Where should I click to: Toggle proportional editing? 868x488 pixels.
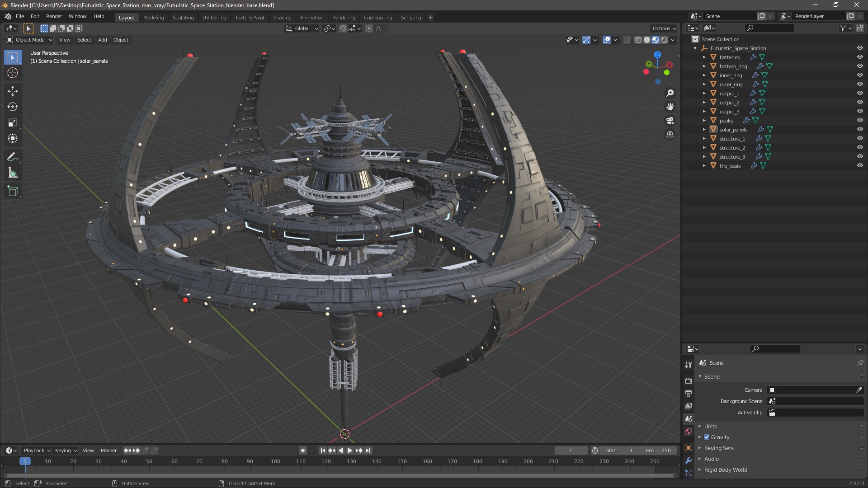[369, 28]
